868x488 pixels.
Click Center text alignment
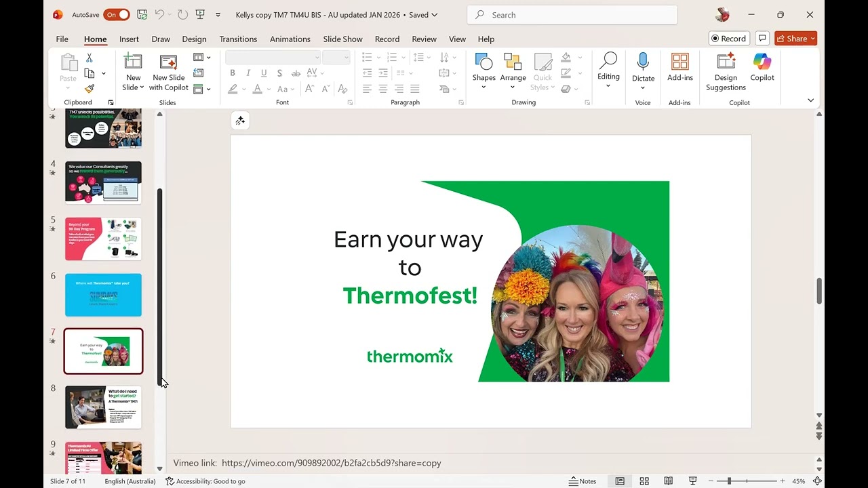[383, 89]
